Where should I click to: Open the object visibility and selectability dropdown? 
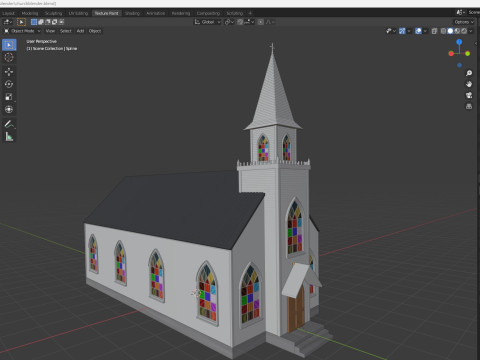coord(391,31)
